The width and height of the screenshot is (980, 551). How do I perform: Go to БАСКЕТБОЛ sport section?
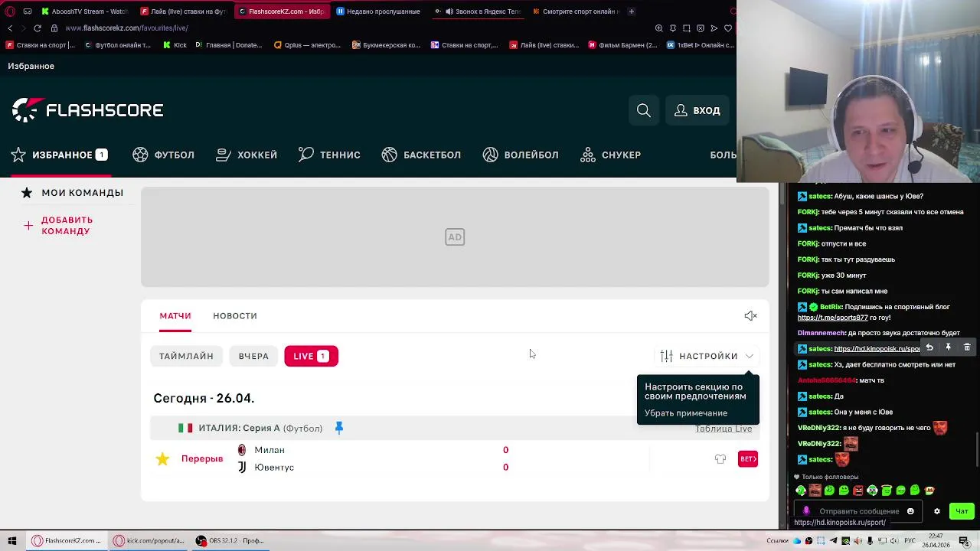tap(421, 155)
